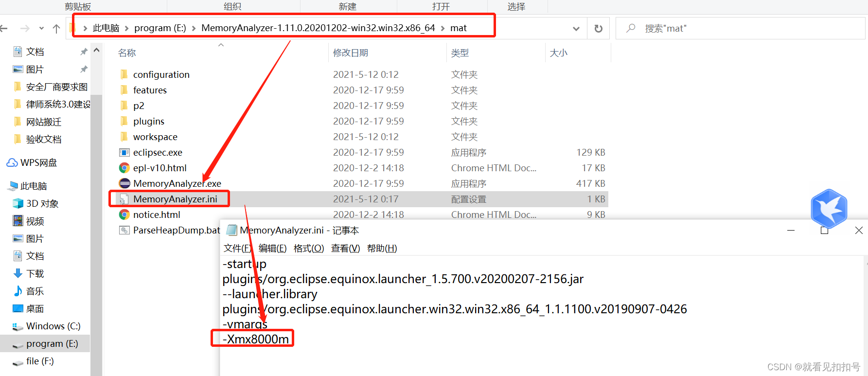868x376 pixels.
Task: Select the p2 folder icon
Action: [x=124, y=106]
